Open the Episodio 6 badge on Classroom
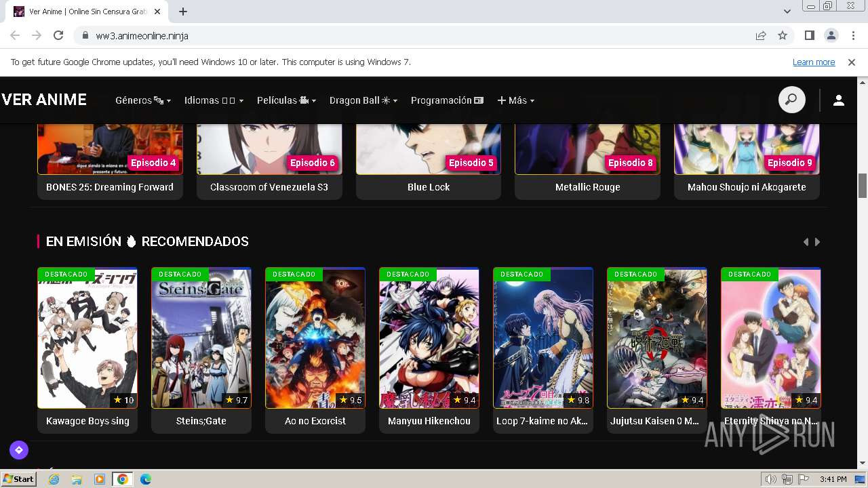 pos(313,163)
